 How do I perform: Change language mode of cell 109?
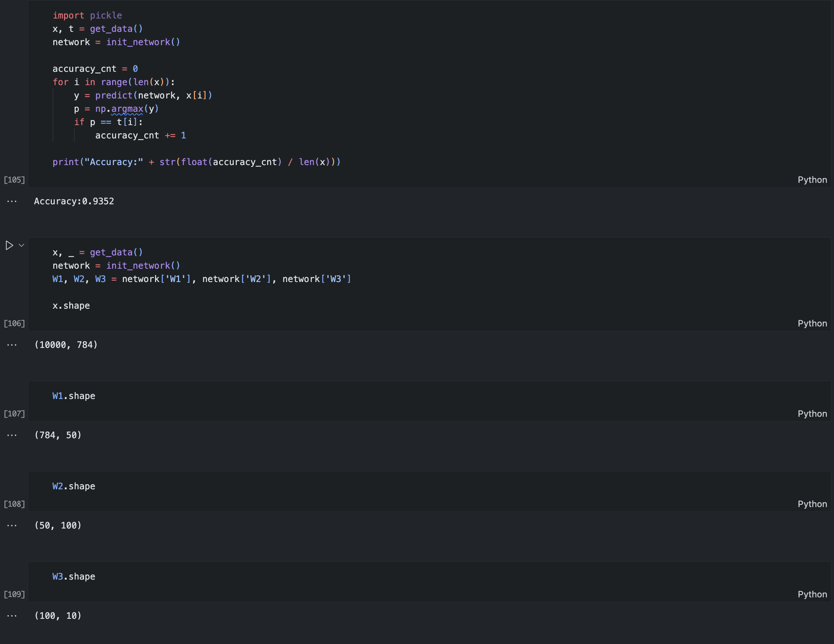coord(812,594)
